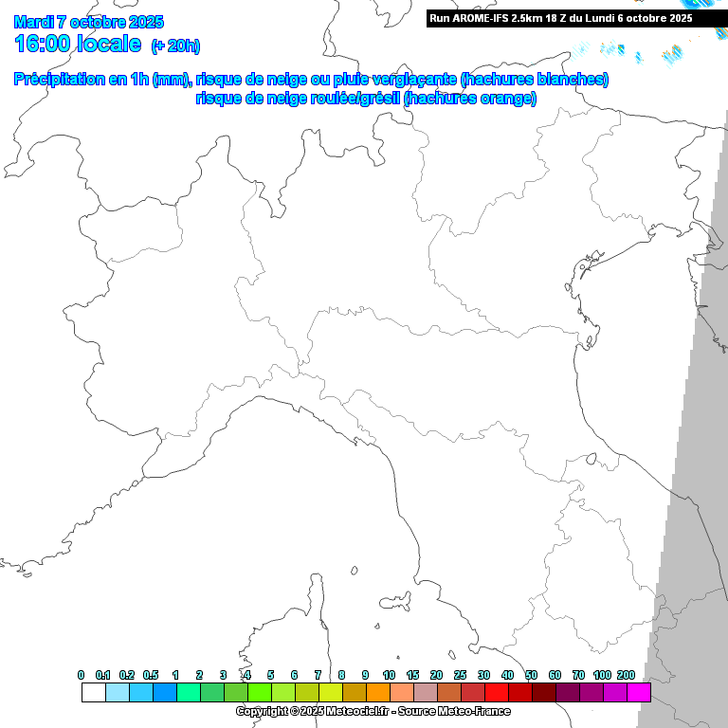Pick the bright red 30 mm legend swatch

pyautogui.click(x=496, y=693)
